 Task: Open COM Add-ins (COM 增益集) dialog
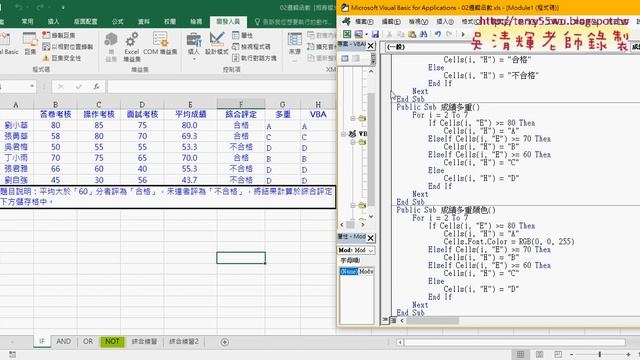pyautogui.click(x=160, y=44)
